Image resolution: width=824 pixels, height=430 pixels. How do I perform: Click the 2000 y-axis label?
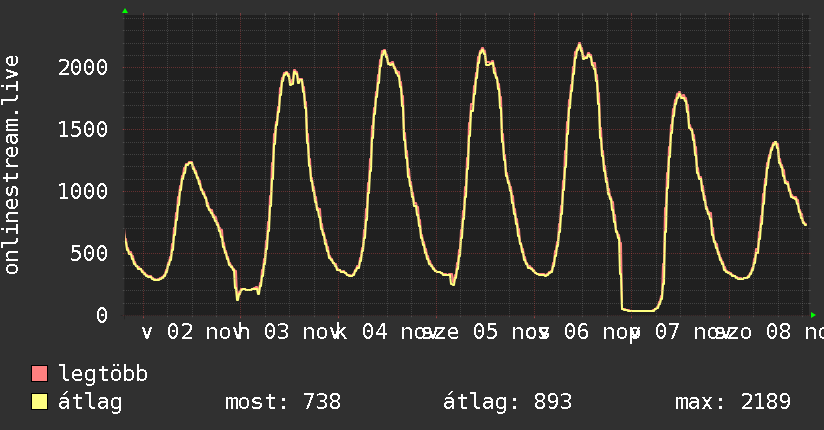point(85,67)
